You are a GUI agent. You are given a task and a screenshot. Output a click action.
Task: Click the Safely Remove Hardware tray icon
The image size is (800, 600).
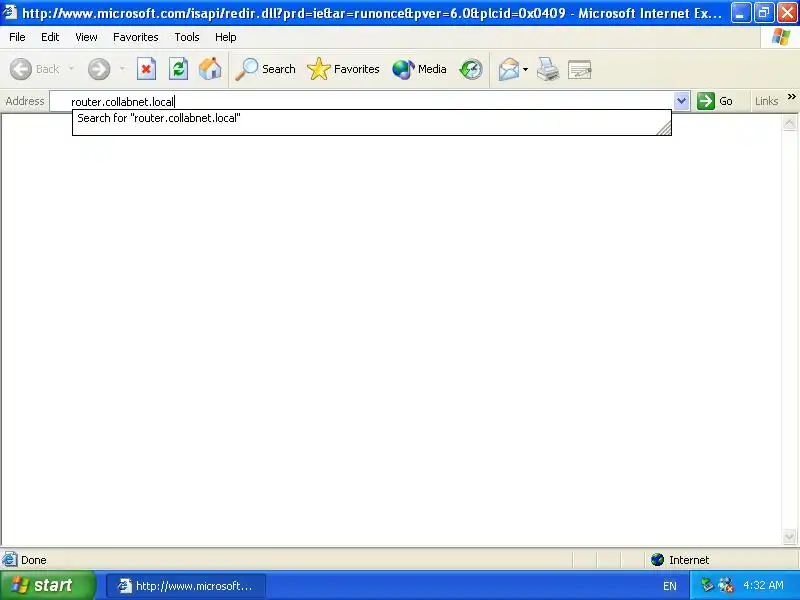(707, 585)
